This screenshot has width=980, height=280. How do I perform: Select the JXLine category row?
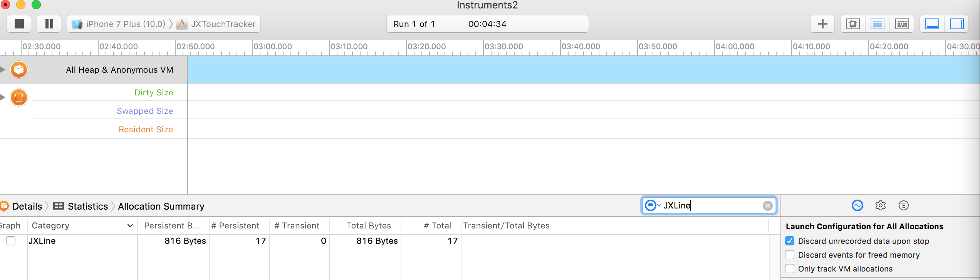pyautogui.click(x=384, y=241)
